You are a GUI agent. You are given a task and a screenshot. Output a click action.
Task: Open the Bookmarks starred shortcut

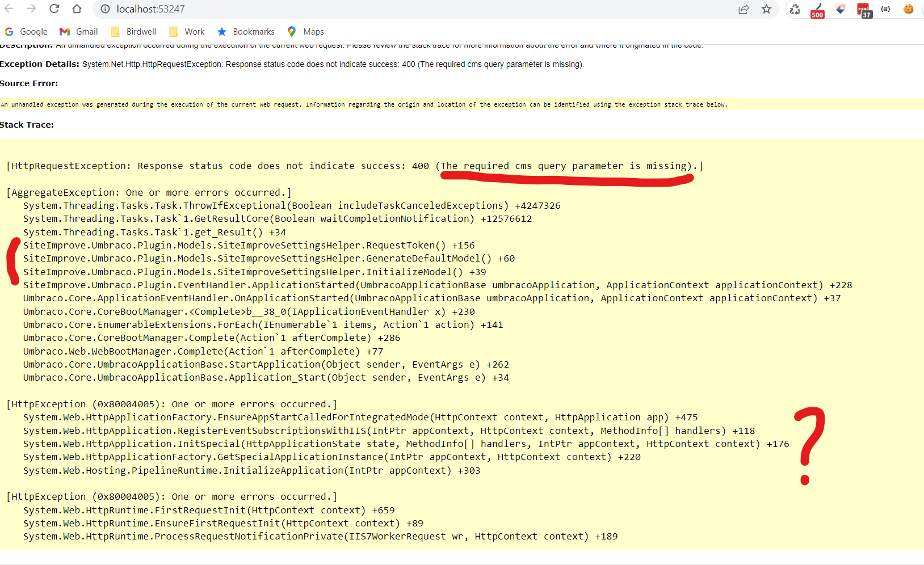point(246,32)
